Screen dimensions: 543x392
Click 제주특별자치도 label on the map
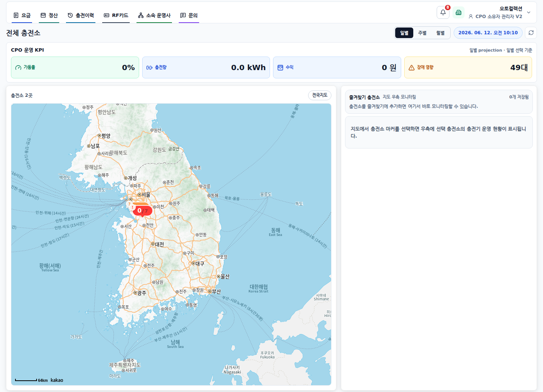coord(125,365)
